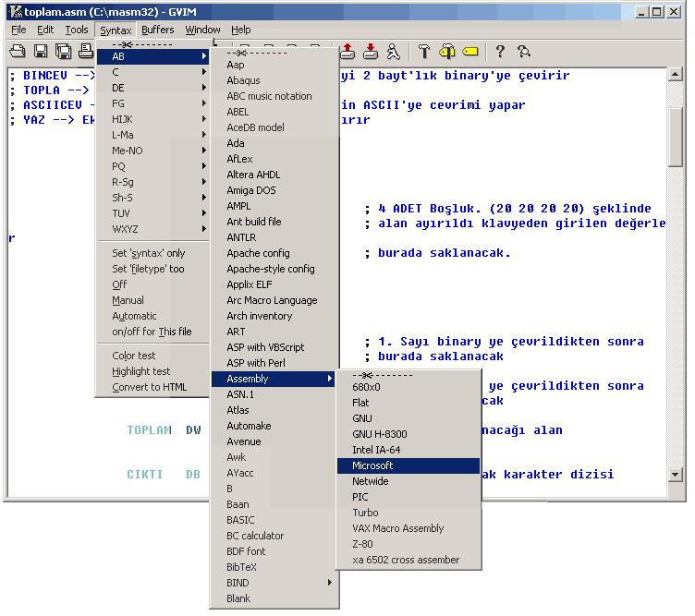Select Manual syntax mode

tap(152, 300)
